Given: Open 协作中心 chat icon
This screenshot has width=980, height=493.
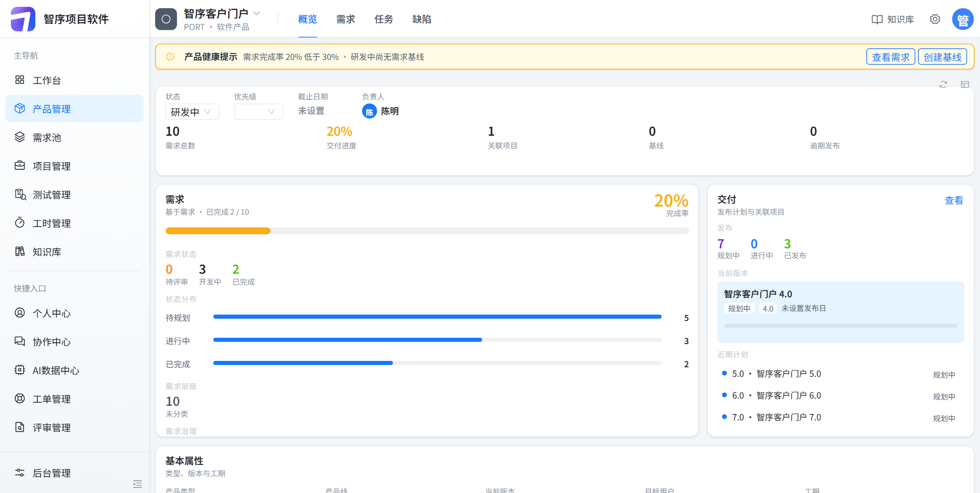Looking at the screenshot, I should pos(20,341).
